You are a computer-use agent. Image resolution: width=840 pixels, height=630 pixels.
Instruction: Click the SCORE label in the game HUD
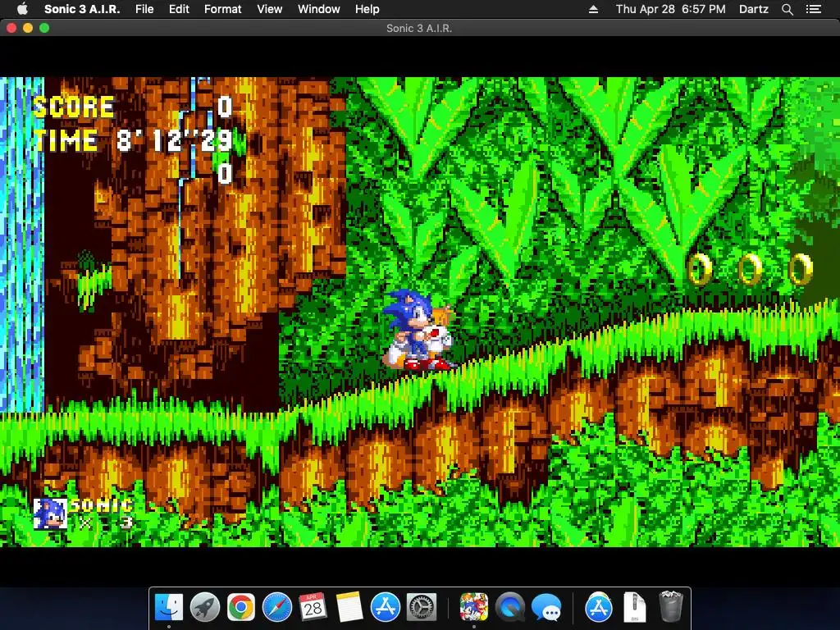(74, 107)
